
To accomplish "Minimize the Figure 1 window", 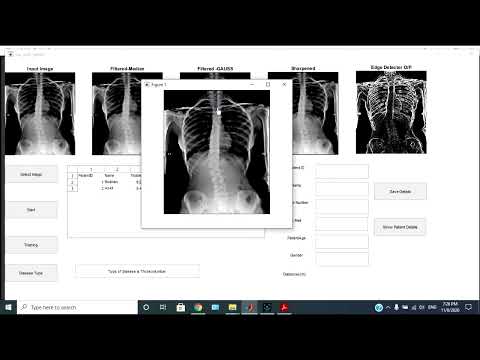I will (x=252, y=85).
